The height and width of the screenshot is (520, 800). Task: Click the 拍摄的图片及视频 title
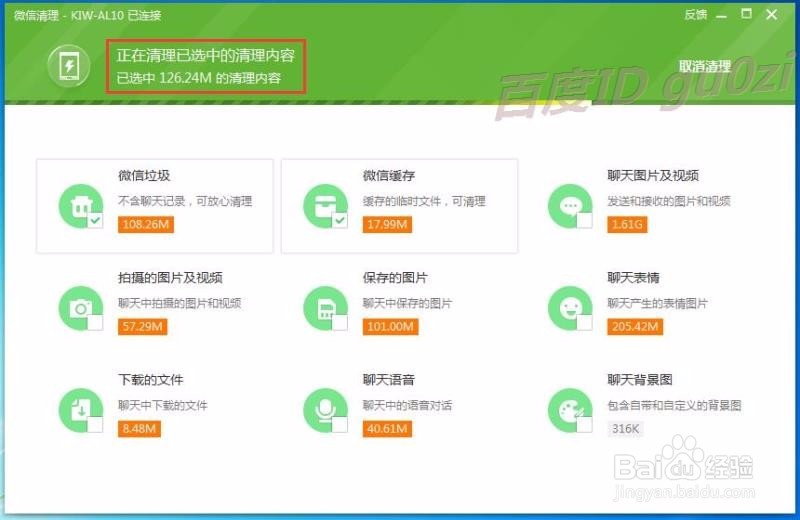(x=170, y=278)
